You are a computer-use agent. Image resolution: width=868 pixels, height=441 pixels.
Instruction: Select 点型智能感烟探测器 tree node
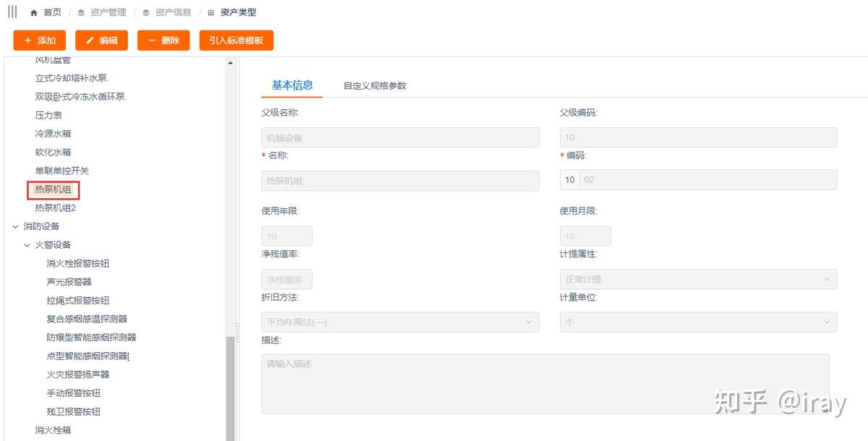(x=88, y=356)
